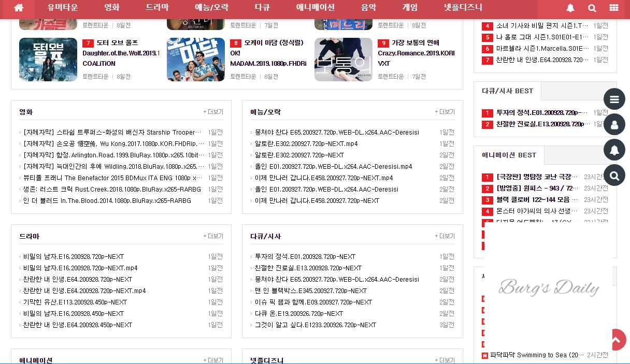The height and width of the screenshot is (364, 630).
Task: Open Daughter of the Wolf poster thumbnail
Action: (x=48, y=60)
